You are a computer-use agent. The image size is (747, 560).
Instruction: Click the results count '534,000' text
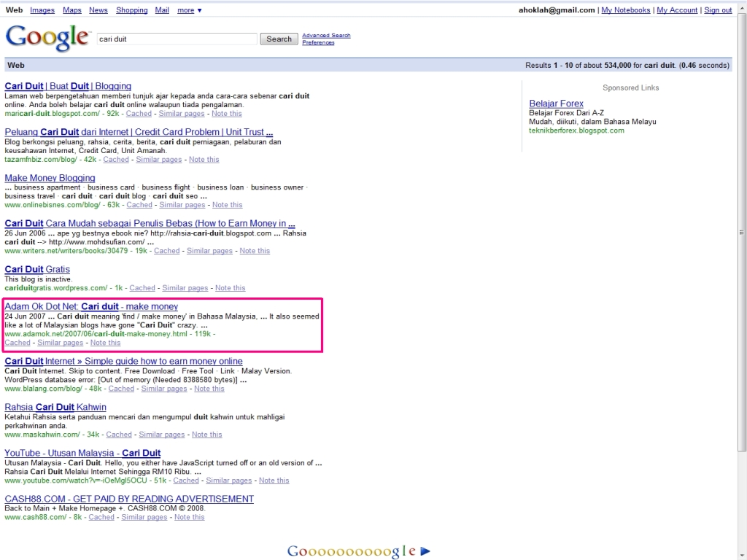(x=617, y=65)
